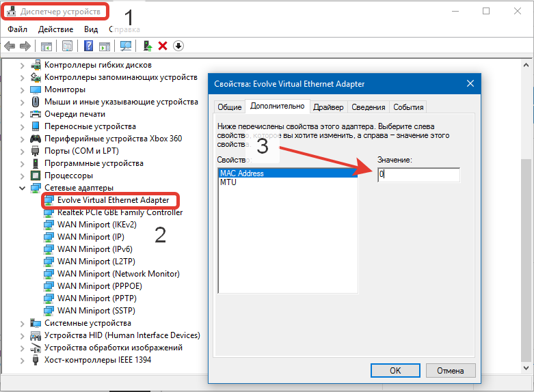The height and width of the screenshot is (392, 534).
Task: Click the show/hide console tree icon
Action: coord(46,46)
